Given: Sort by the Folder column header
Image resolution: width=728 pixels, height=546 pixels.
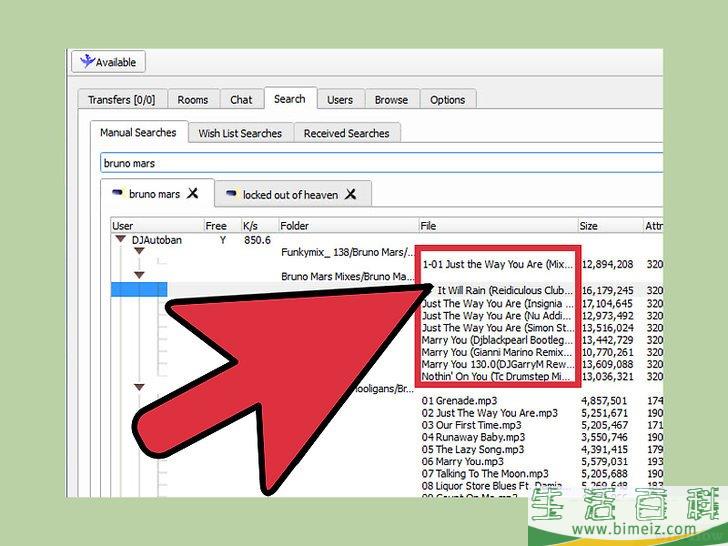Looking at the screenshot, I should tap(348, 226).
